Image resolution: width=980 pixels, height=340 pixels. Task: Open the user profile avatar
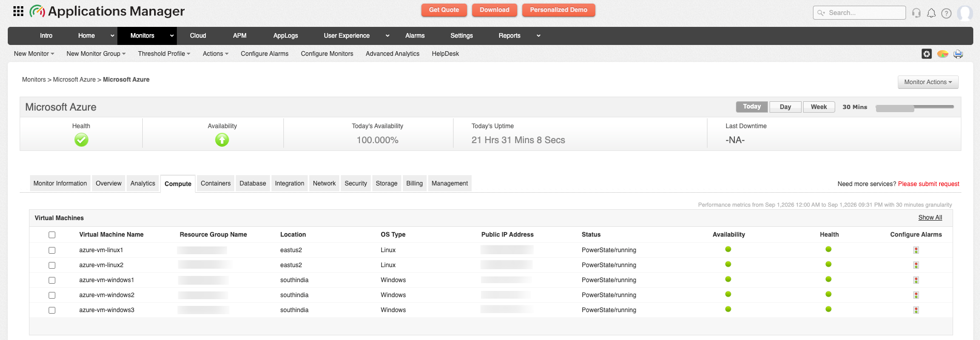pyautogui.click(x=965, y=13)
